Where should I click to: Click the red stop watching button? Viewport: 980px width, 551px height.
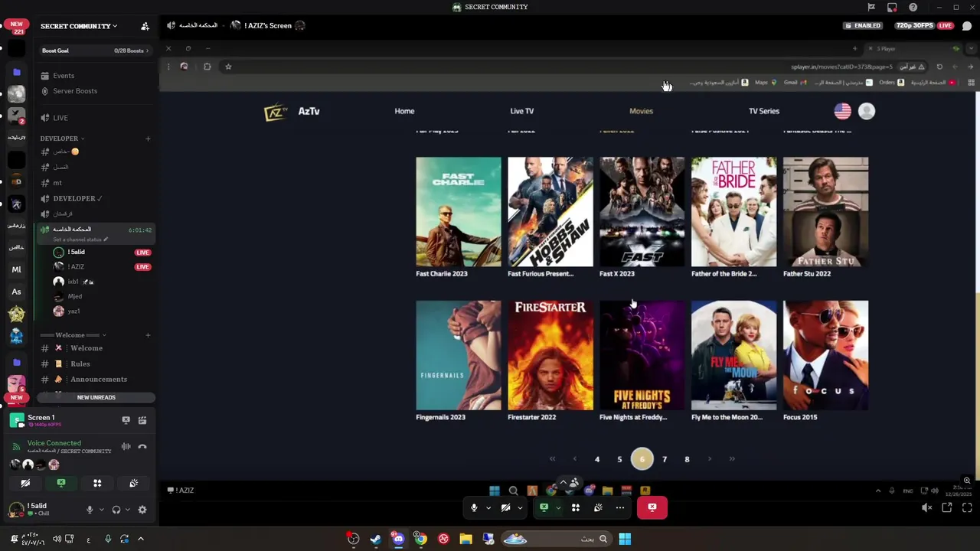[x=652, y=507]
